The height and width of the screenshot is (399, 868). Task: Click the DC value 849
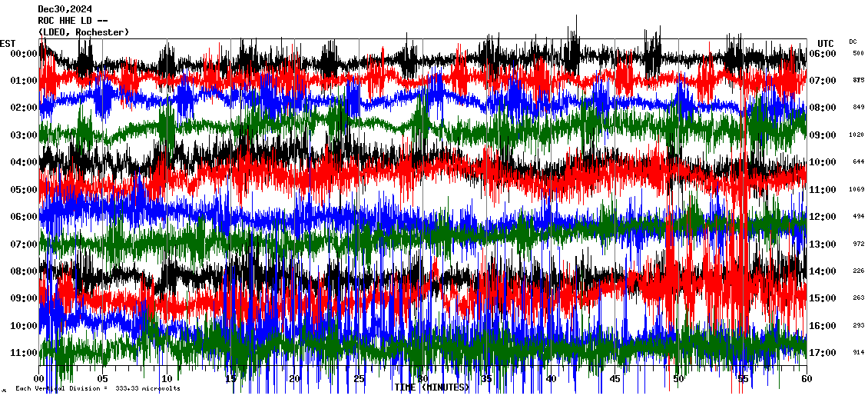pyautogui.click(x=858, y=108)
